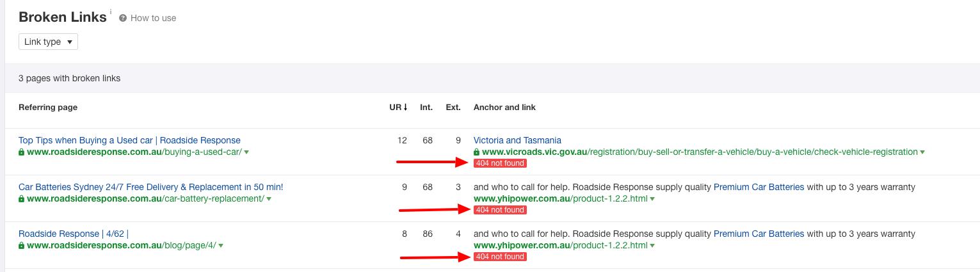Sort by the UR column header
Viewport: 980px width, 272px height.
pyautogui.click(x=398, y=108)
